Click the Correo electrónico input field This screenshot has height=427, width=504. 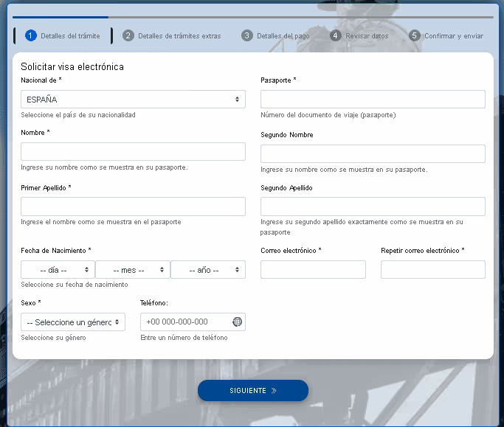(x=313, y=270)
